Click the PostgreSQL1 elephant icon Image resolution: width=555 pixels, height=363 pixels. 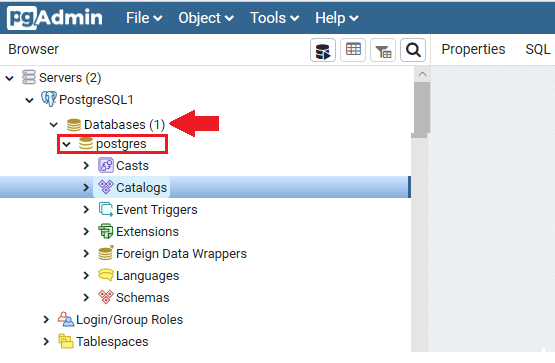(x=49, y=99)
